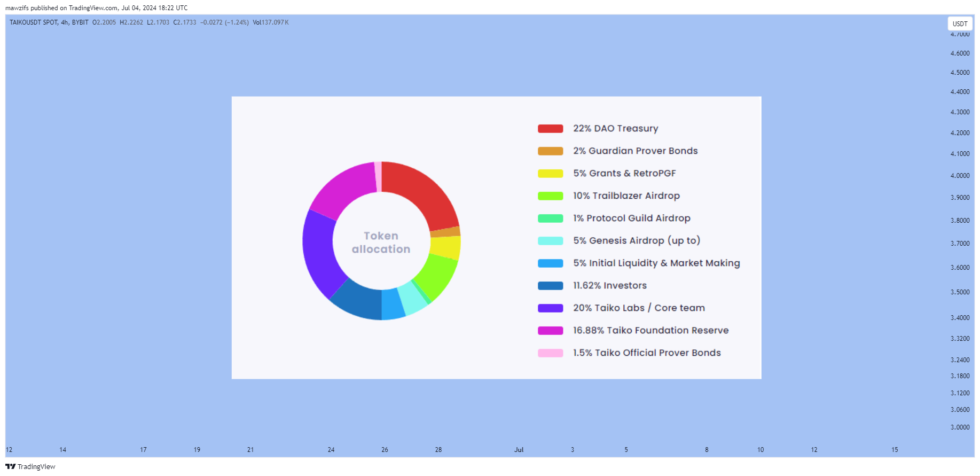
Task: Click the 4.6000 price axis label
Action: pyautogui.click(x=960, y=53)
